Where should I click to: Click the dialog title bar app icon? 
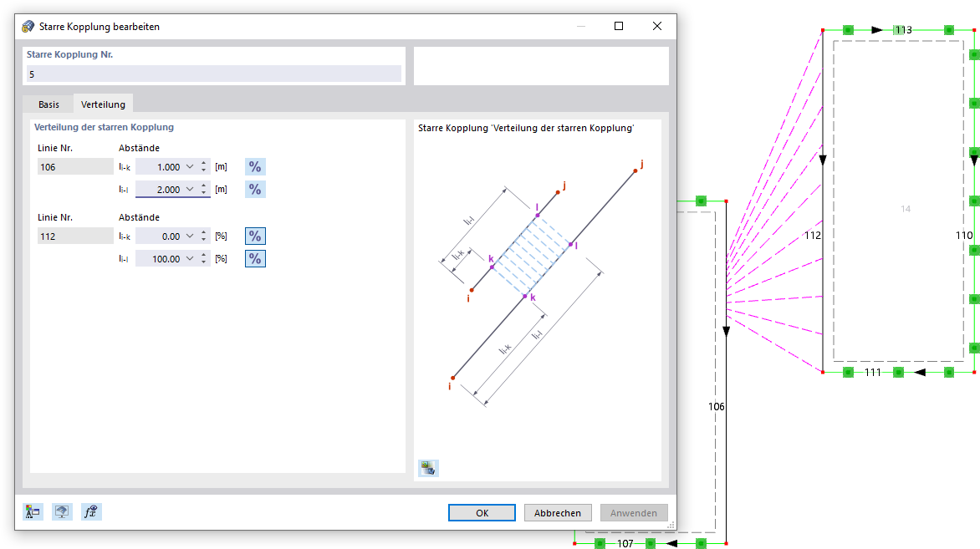[28, 26]
